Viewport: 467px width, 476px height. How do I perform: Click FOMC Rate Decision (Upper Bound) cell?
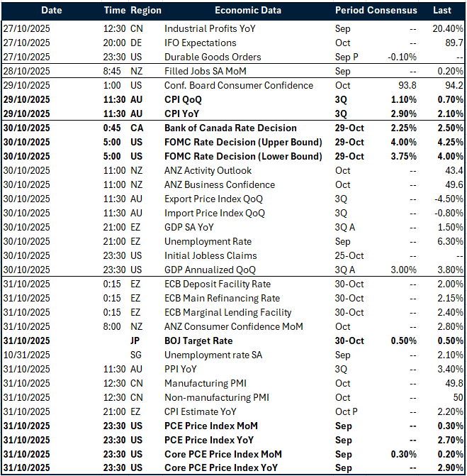243,142
